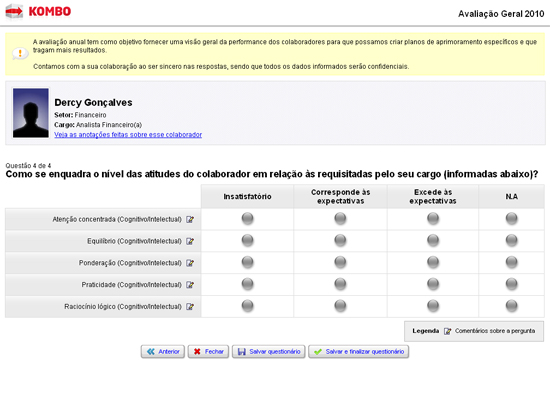Click the KOMBO logo
The width and height of the screenshot is (550, 416).
click(x=38, y=12)
